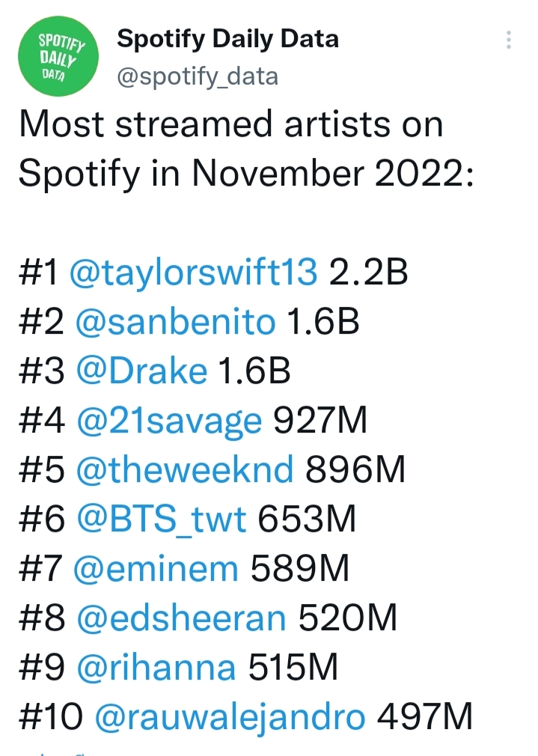This screenshot has width=538, height=756.
Task: Click the 'Spotify in November 2022:' text line
Action: coord(246,174)
